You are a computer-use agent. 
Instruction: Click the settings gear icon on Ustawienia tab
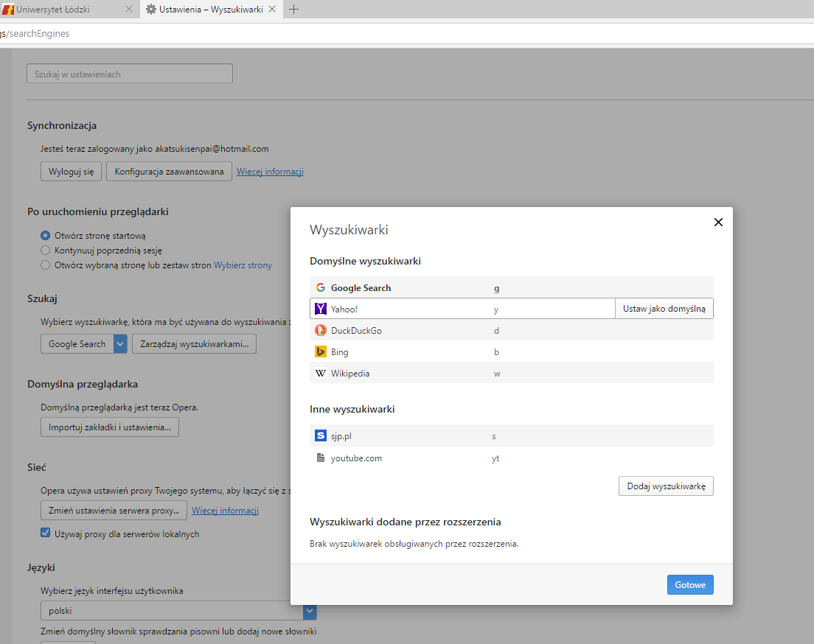coord(151,10)
